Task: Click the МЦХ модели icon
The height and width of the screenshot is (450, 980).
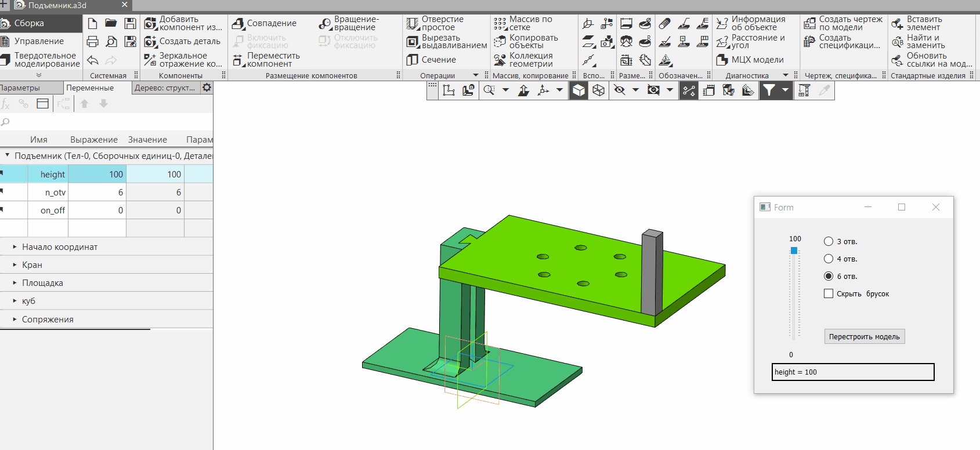Action: tap(750, 60)
